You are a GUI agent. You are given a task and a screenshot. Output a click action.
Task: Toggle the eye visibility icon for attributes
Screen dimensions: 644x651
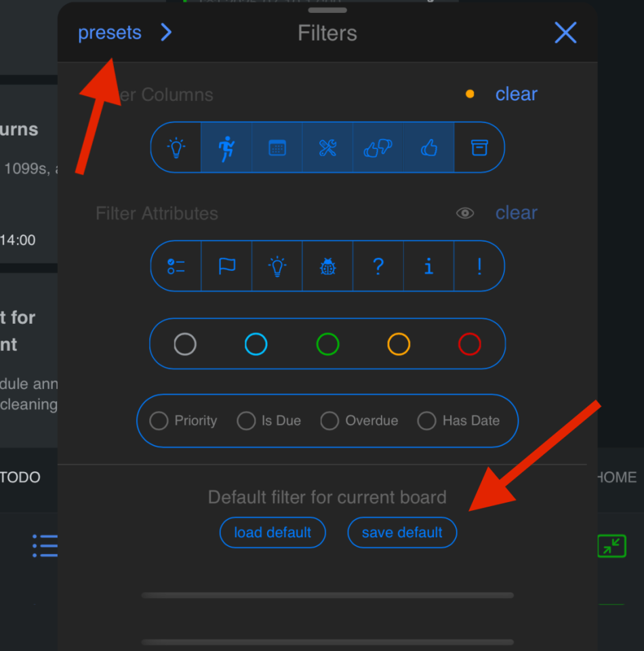click(x=465, y=213)
